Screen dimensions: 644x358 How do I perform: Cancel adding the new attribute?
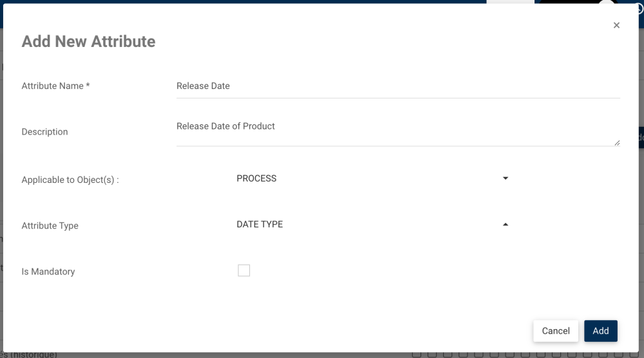555,331
